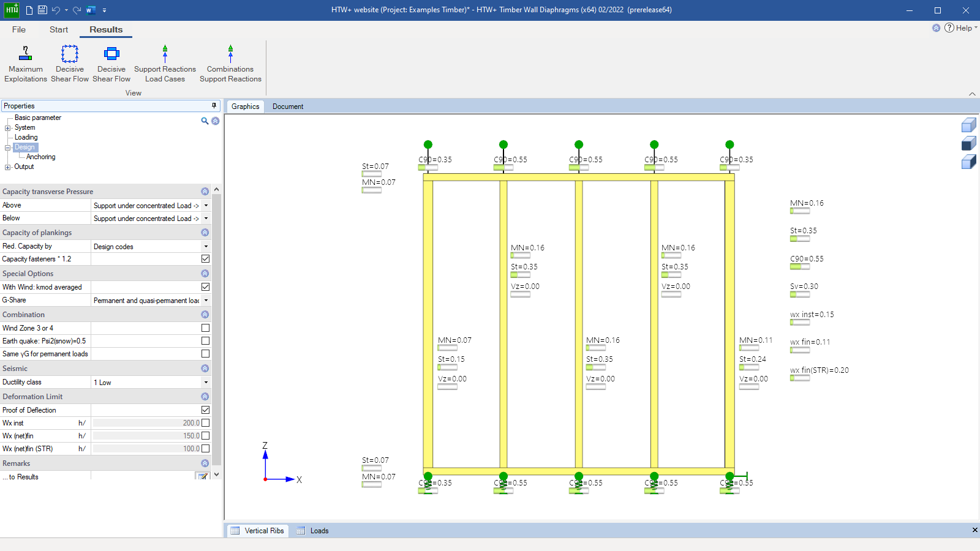Collapse the Remarks section
Screen dimensions: 980x551
tap(205, 463)
